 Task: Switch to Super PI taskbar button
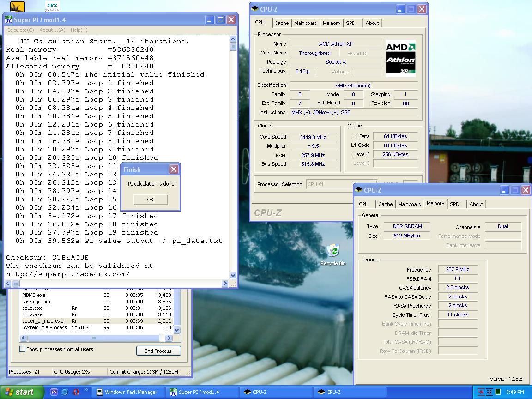[x=203, y=392]
